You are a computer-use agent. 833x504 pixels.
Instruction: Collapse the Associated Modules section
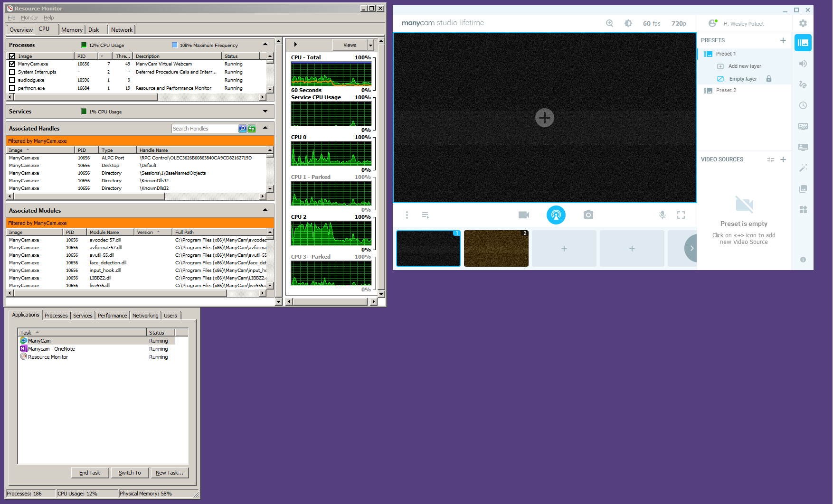tap(265, 210)
